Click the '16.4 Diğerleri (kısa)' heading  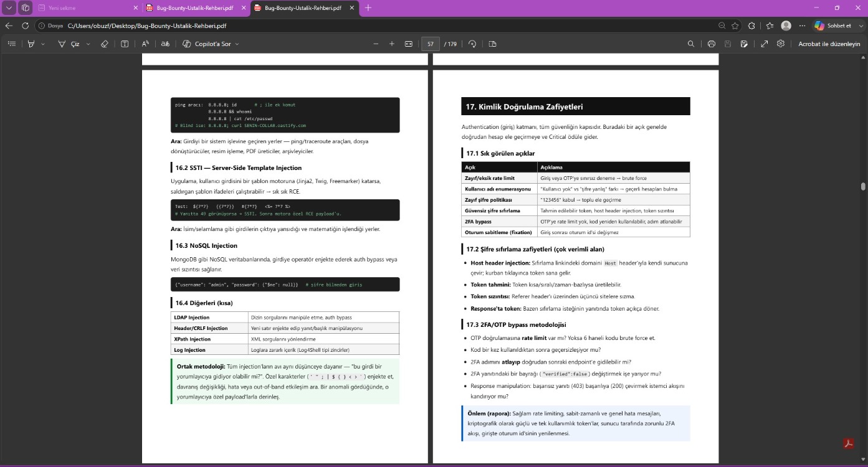(x=204, y=303)
